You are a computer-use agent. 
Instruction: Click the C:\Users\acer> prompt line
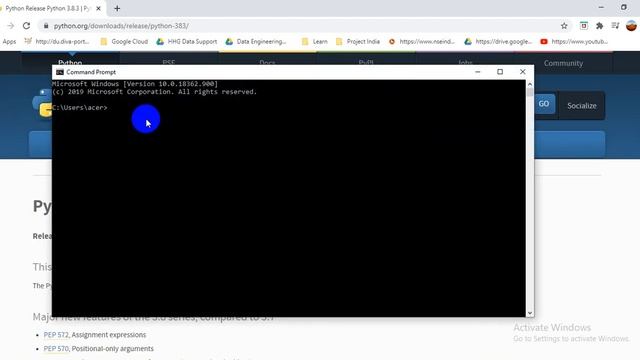pyautogui.click(x=80, y=108)
